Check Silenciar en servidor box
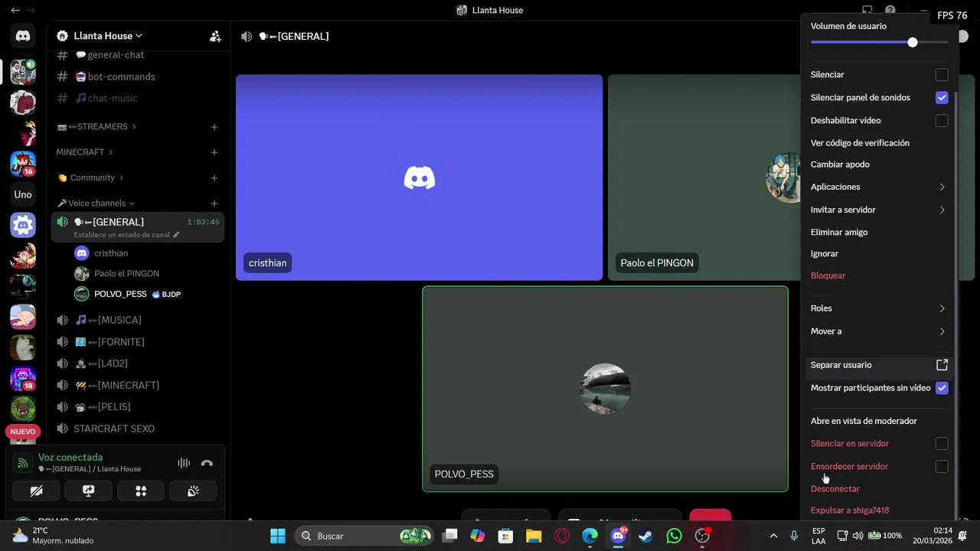Viewport: 980px width, 551px height. 942,444
